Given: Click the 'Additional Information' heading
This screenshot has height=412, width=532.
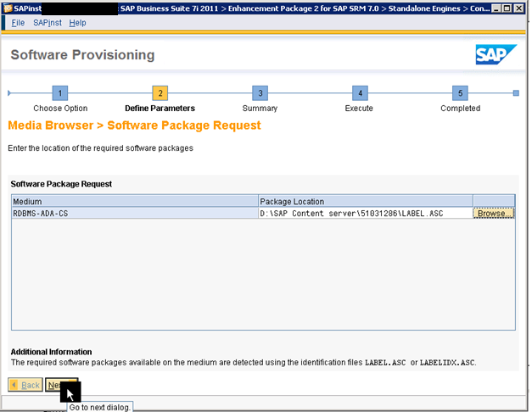Looking at the screenshot, I should [x=51, y=352].
